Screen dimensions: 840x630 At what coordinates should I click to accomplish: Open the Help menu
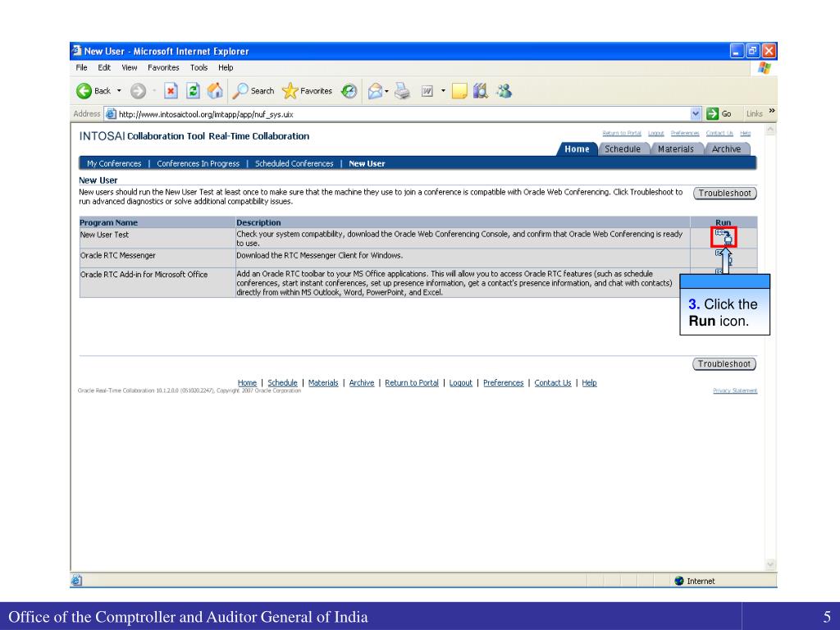coord(226,67)
